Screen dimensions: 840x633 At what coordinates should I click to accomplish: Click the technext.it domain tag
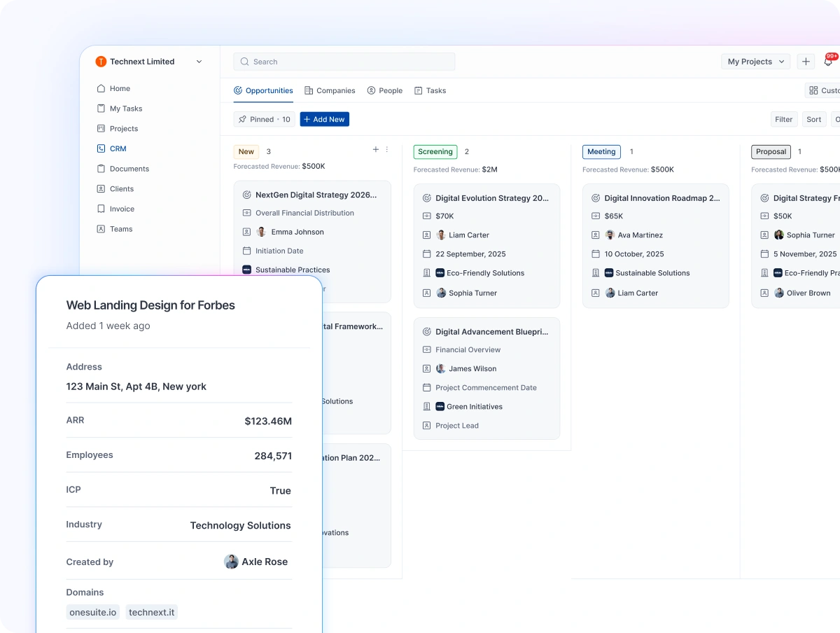pos(152,612)
